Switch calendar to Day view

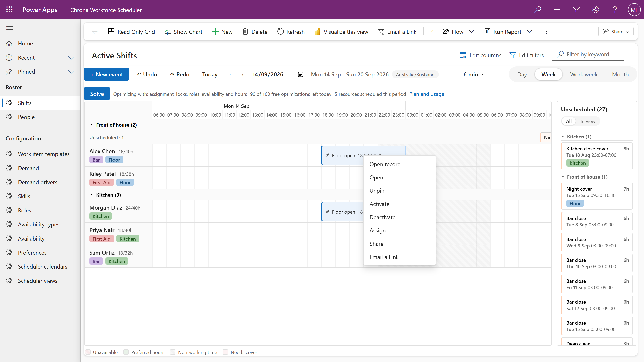tap(522, 74)
